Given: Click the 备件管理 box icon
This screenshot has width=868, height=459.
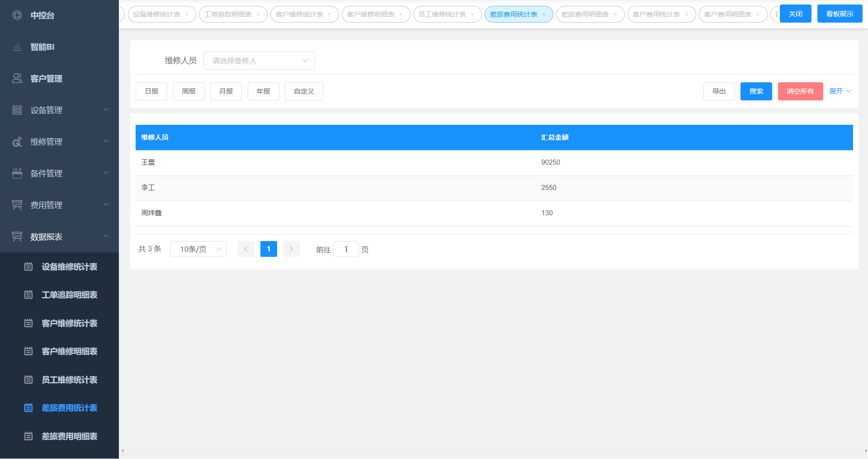Looking at the screenshot, I should tap(17, 174).
